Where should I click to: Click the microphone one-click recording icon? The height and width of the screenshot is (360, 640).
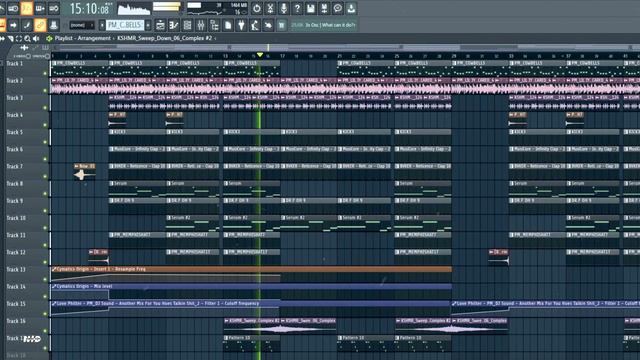(284, 8)
